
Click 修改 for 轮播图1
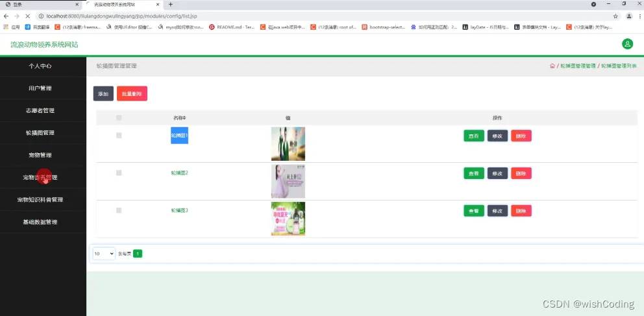coord(497,136)
